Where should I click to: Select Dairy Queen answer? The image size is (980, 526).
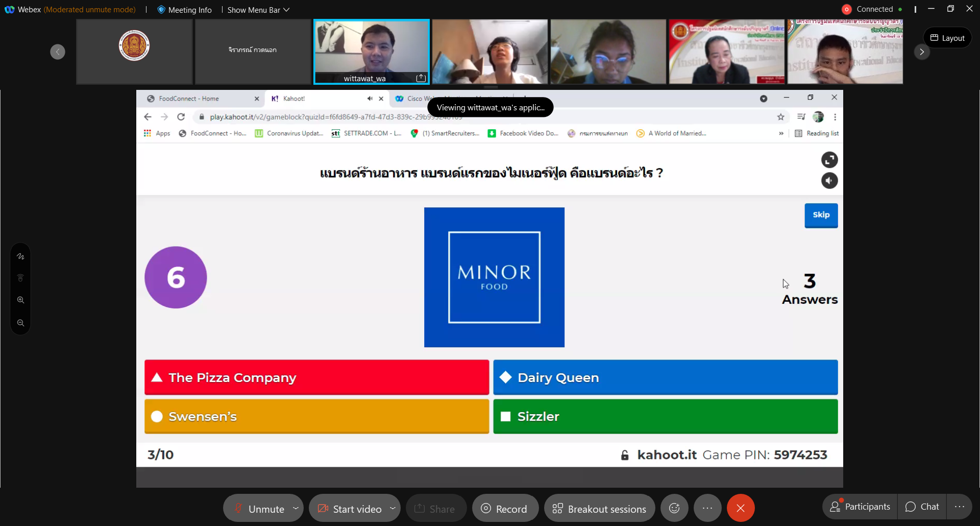[x=666, y=377]
